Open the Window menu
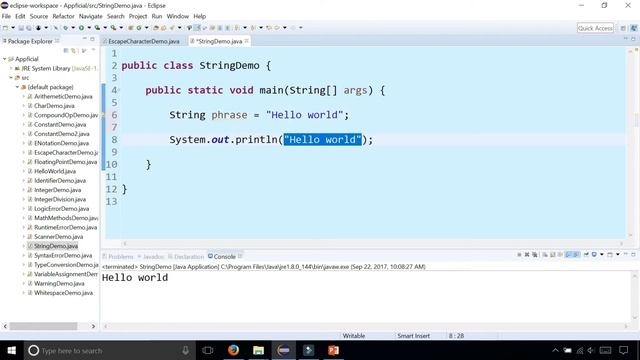The width and height of the screenshot is (640, 360). pyautogui.click(x=178, y=16)
